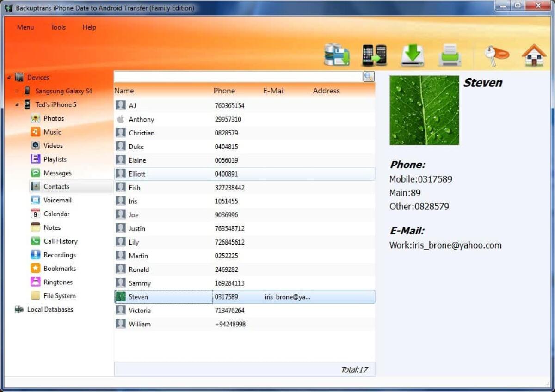Open the Help menu

(89, 27)
